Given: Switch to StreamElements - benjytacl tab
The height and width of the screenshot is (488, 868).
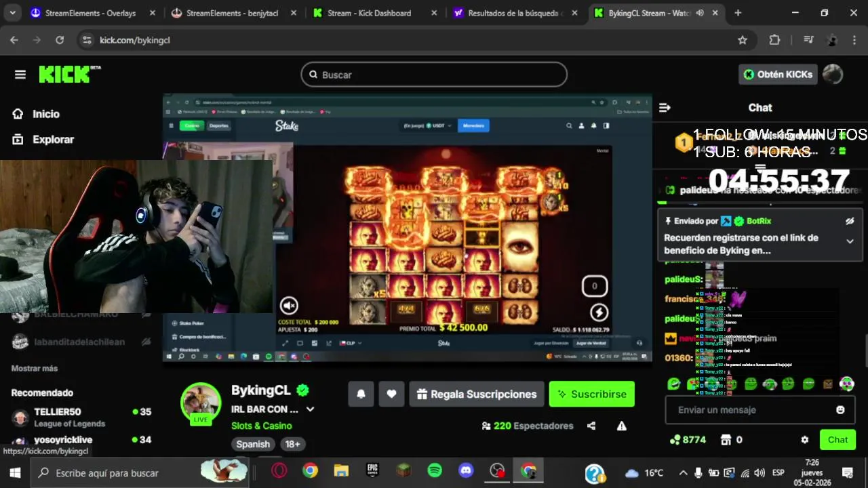Looking at the screenshot, I should (x=232, y=13).
